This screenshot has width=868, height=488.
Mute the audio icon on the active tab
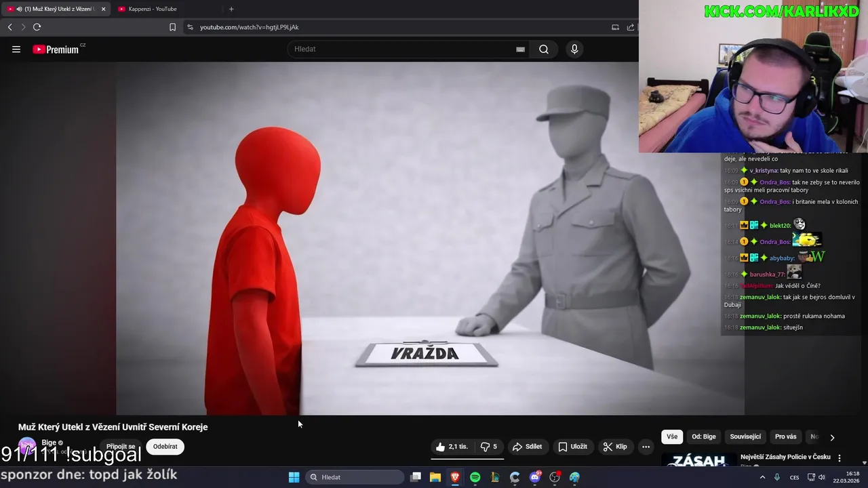pyautogui.click(x=19, y=9)
